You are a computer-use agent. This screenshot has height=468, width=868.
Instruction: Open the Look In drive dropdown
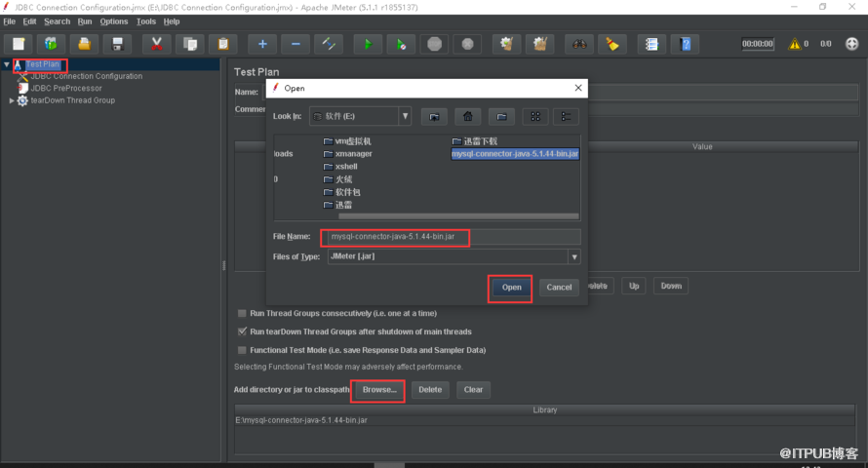point(405,116)
